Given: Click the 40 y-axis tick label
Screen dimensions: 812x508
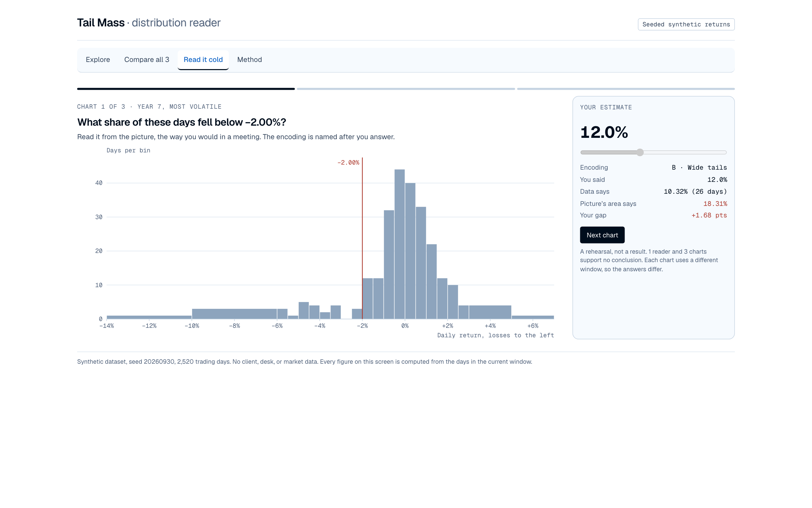Looking at the screenshot, I should [99, 183].
